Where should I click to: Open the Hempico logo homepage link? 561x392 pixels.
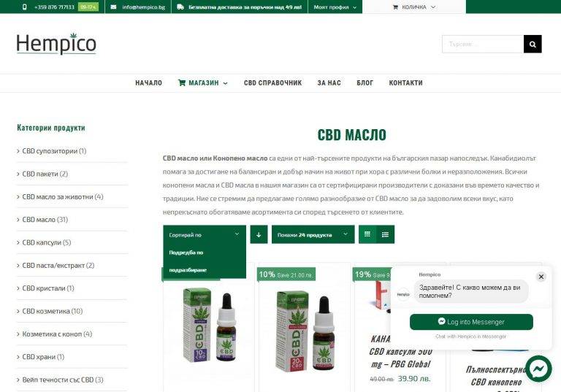[x=56, y=44]
